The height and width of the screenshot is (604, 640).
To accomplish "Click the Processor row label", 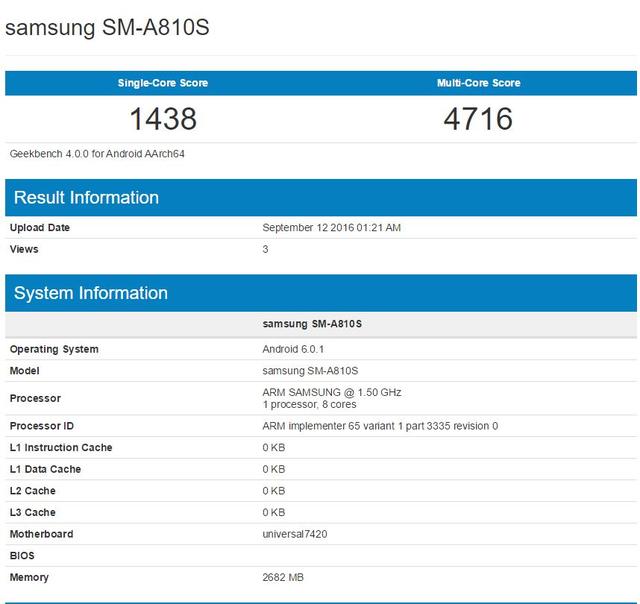I will coord(35,398).
